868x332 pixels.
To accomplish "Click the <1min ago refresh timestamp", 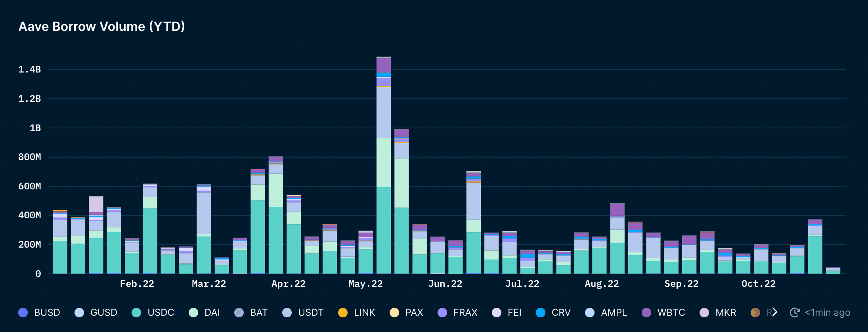I will tap(828, 313).
